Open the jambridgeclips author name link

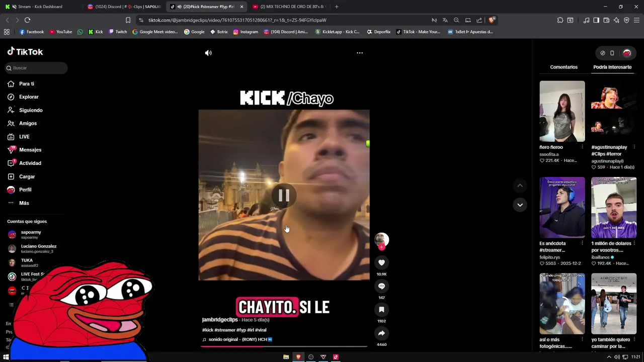tap(220, 320)
